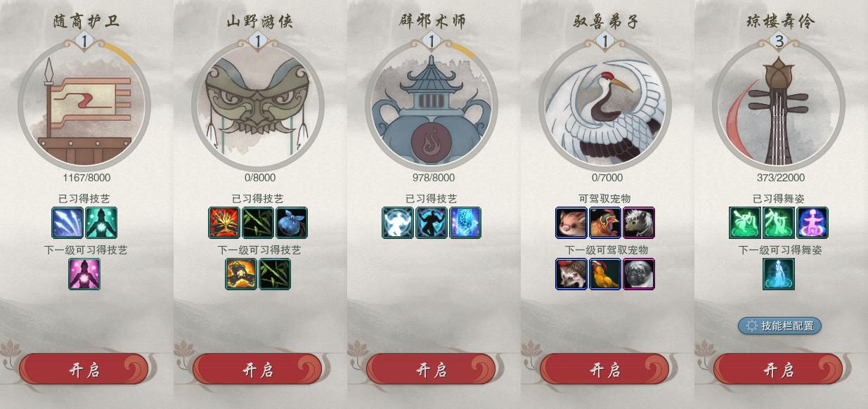Start the 山野游侠 identity with 开启
The width and height of the screenshot is (868, 409).
pyautogui.click(x=257, y=370)
